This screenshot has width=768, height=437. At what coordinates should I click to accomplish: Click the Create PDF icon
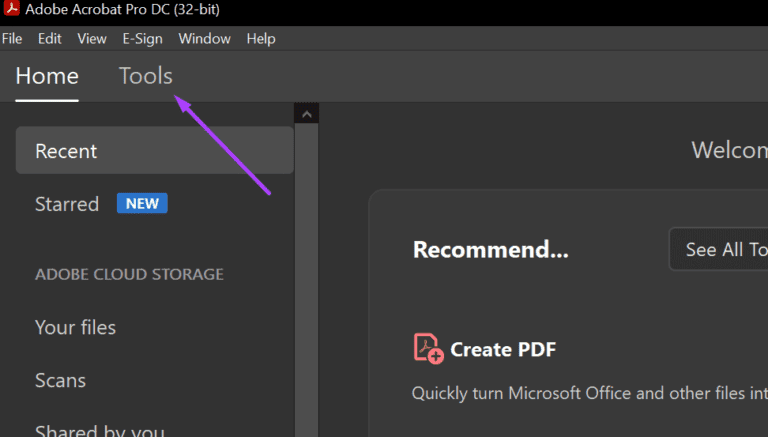pos(428,348)
